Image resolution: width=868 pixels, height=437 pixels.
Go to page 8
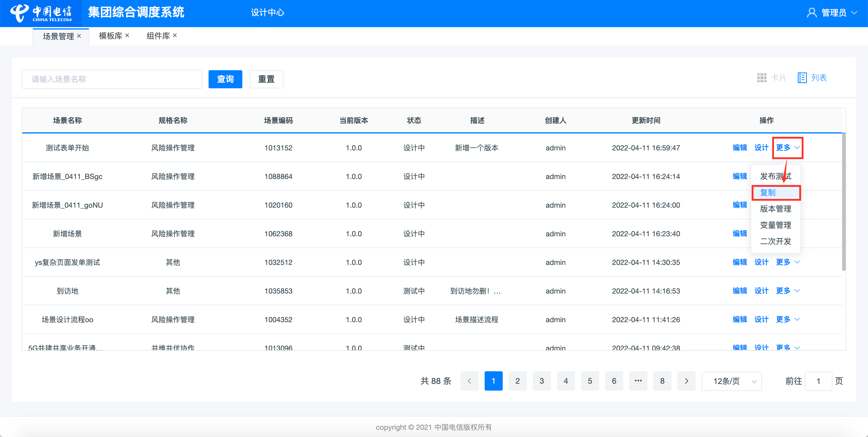(662, 381)
